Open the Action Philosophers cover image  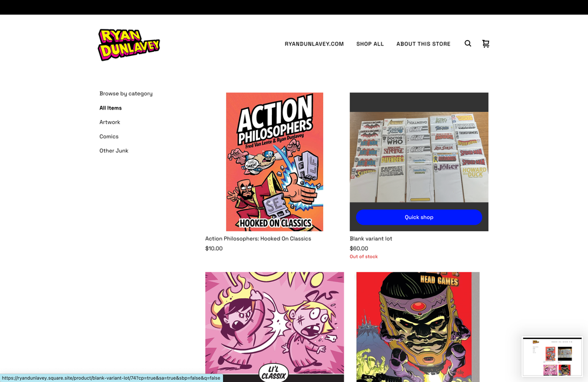274,161
